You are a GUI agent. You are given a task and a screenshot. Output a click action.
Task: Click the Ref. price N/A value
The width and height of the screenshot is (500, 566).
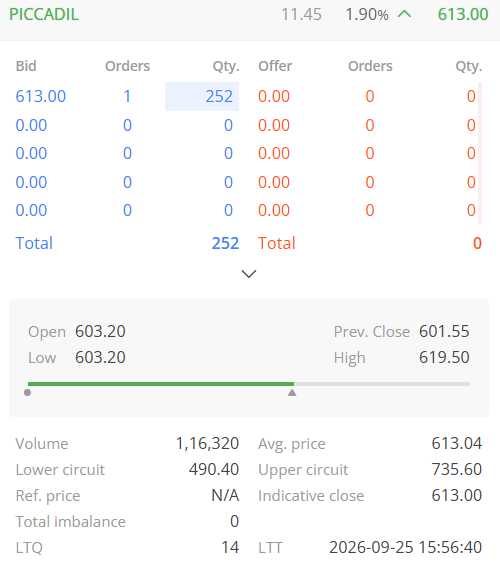[x=225, y=495]
